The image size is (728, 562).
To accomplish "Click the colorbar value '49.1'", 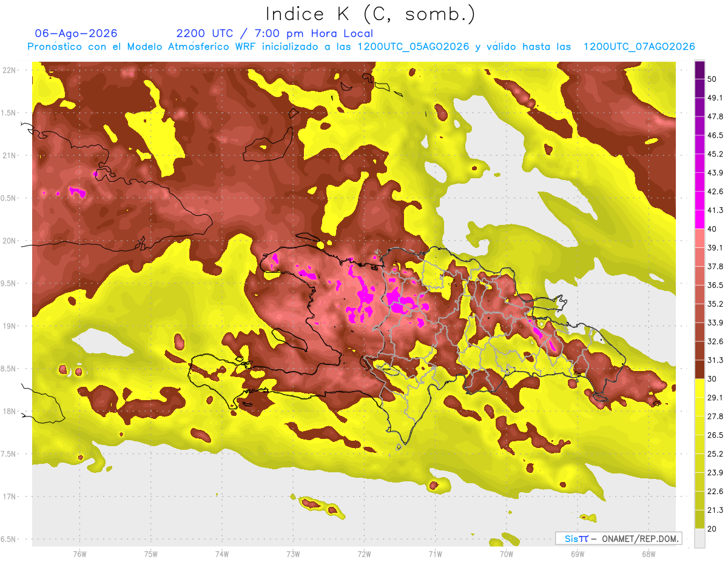I will pos(715,98).
